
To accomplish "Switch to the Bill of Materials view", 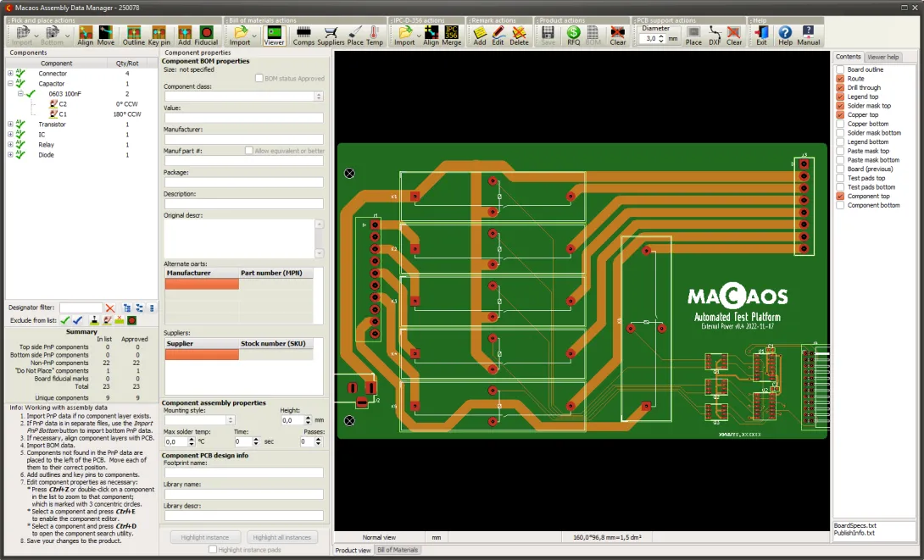I will pyautogui.click(x=397, y=549).
